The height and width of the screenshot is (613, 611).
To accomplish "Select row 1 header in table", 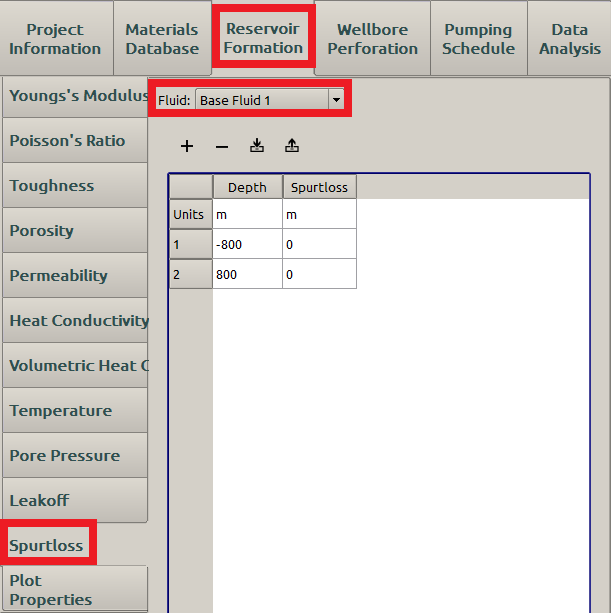I will point(191,244).
